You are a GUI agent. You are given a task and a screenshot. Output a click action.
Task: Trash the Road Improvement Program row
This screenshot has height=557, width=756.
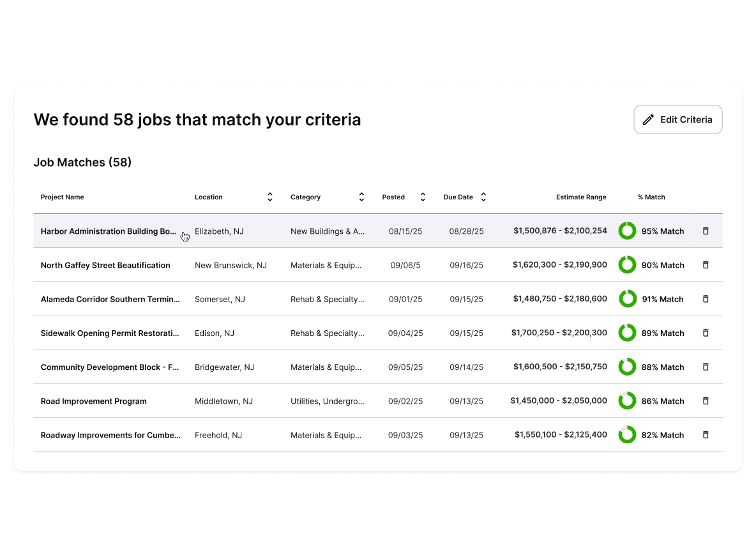coord(706,401)
